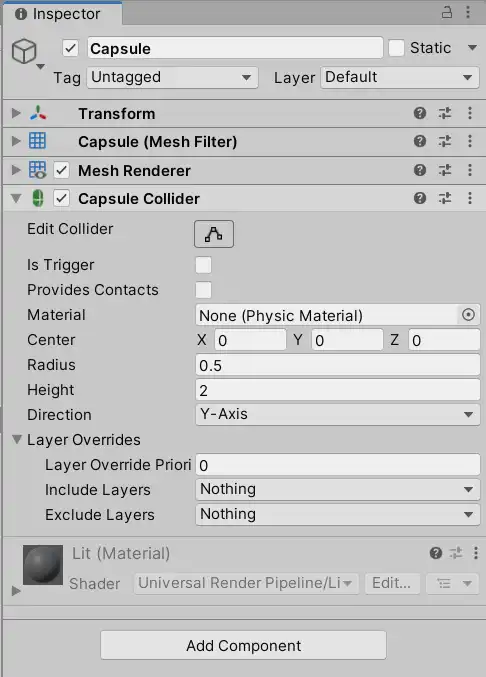Image resolution: width=486 pixels, height=677 pixels.
Task: Disable the Mesh Renderer component checkbox
Action: 61,171
